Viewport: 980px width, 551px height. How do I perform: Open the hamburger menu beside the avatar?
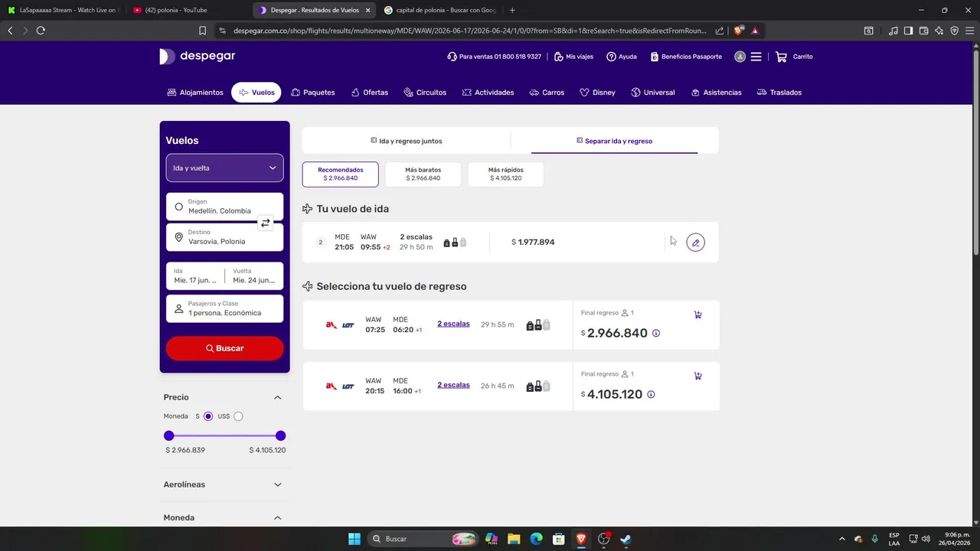[x=756, y=57]
